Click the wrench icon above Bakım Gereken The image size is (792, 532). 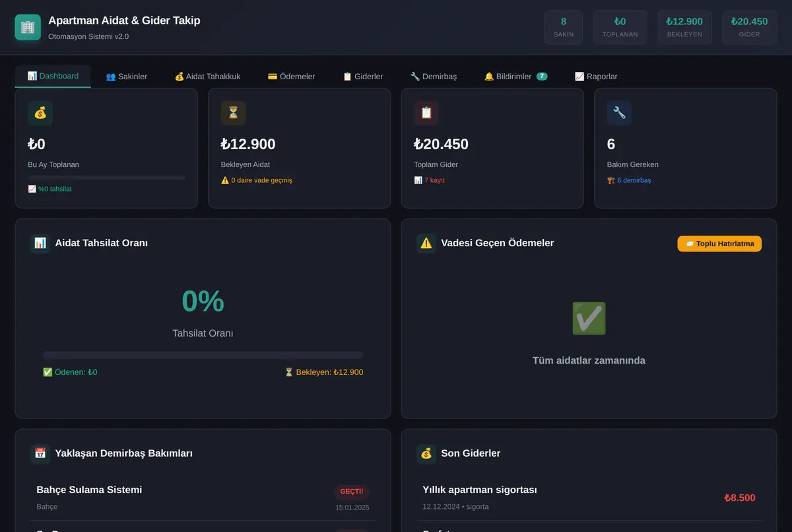tap(620, 113)
